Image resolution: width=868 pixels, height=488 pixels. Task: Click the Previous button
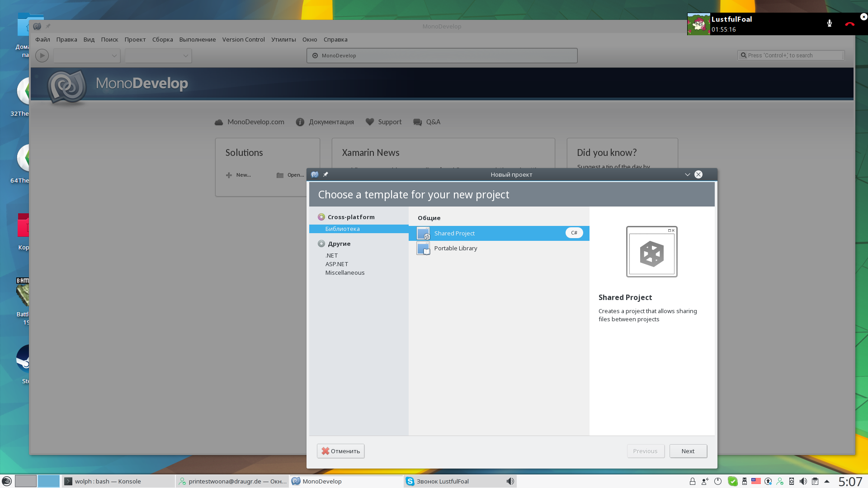tap(646, 451)
